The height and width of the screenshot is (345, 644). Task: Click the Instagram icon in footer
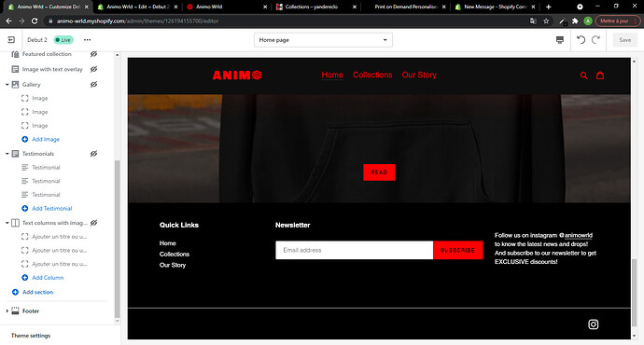593,324
